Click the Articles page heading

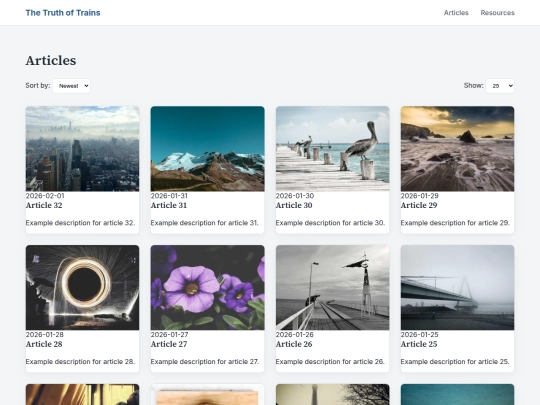pyautogui.click(x=51, y=61)
